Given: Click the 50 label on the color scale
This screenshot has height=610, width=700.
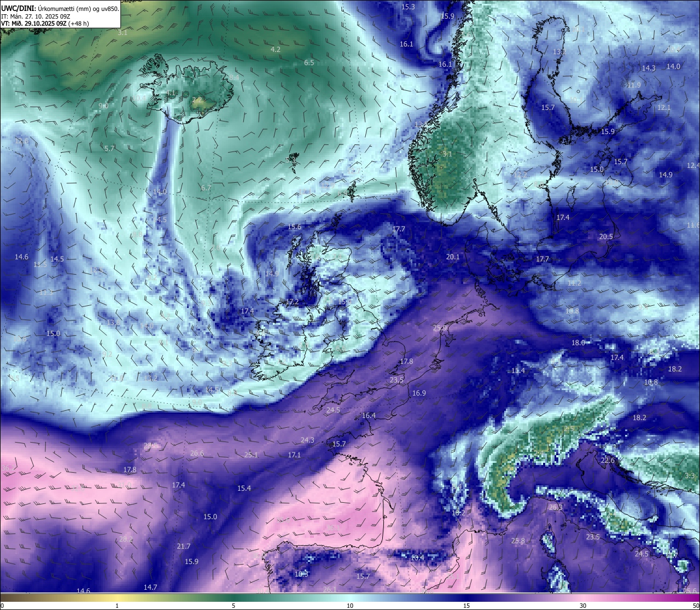Looking at the screenshot, I should (696, 606).
